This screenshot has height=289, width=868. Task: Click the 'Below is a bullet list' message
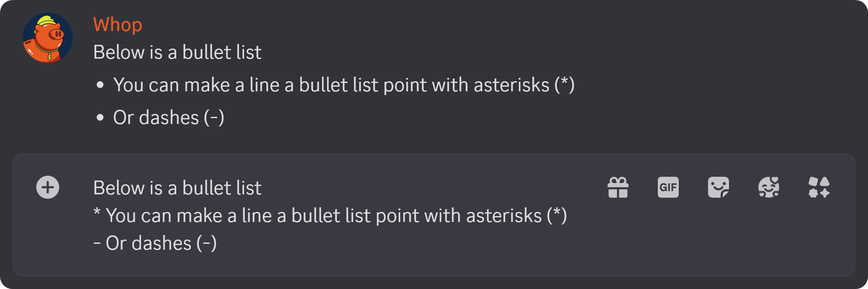tap(177, 52)
